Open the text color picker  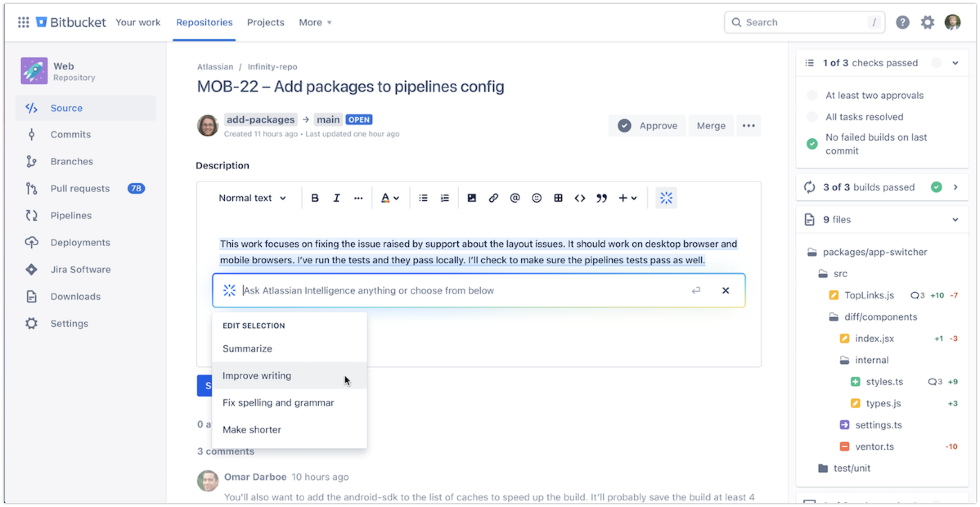(x=389, y=198)
